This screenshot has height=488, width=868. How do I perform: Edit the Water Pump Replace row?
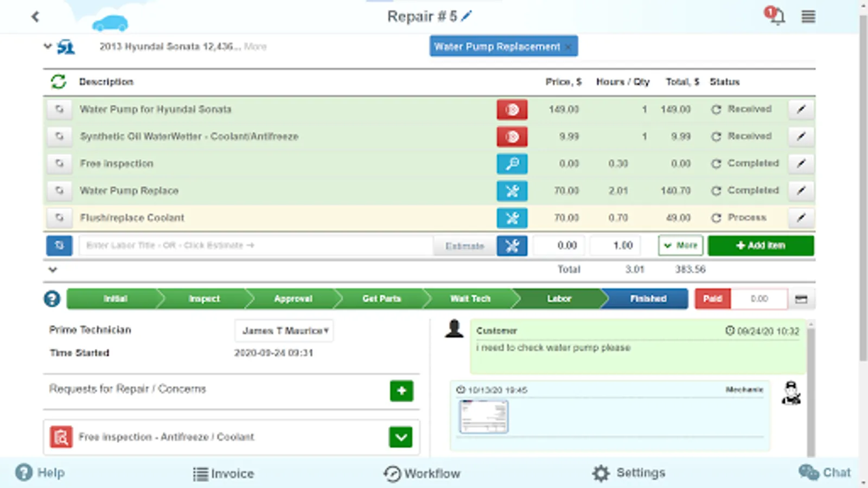tap(801, 190)
